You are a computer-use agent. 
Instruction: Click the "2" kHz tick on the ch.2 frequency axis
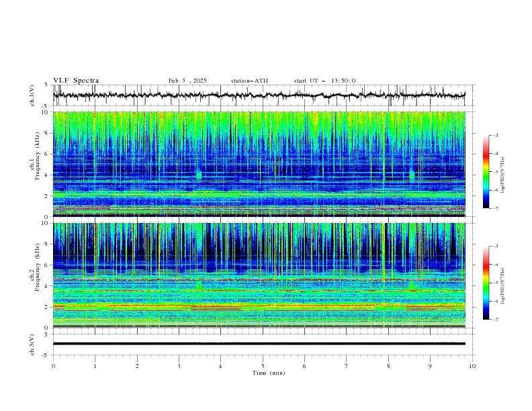tap(47, 307)
